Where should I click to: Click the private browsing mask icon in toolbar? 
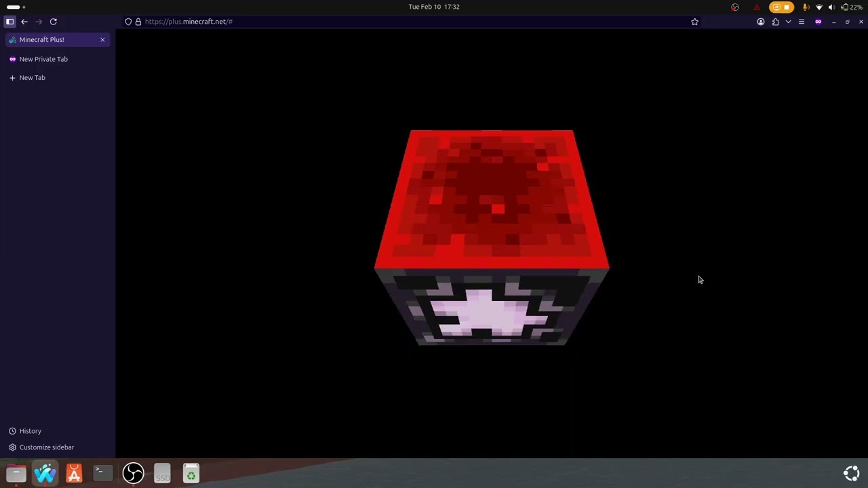tap(818, 22)
